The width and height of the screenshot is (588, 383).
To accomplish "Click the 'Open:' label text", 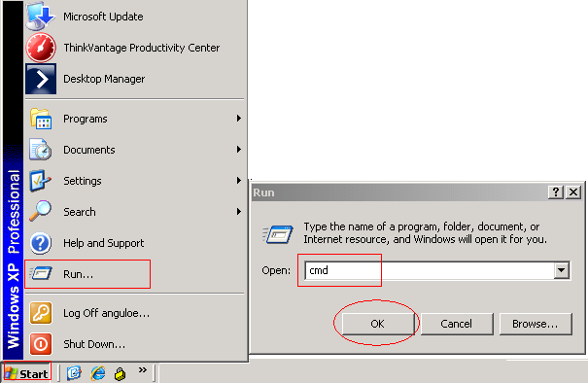I will [x=276, y=270].
